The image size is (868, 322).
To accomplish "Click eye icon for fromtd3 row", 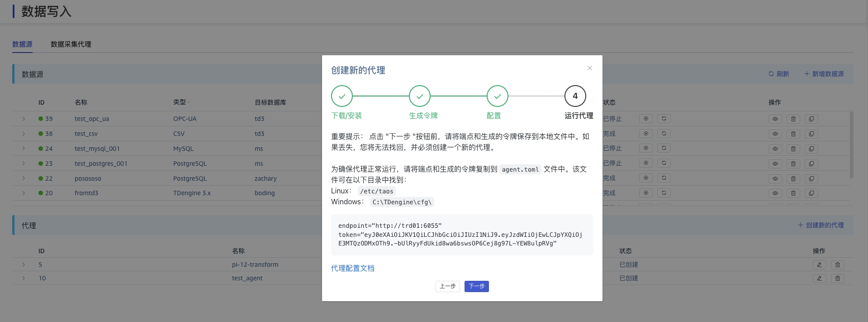I will (x=775, y=193).
